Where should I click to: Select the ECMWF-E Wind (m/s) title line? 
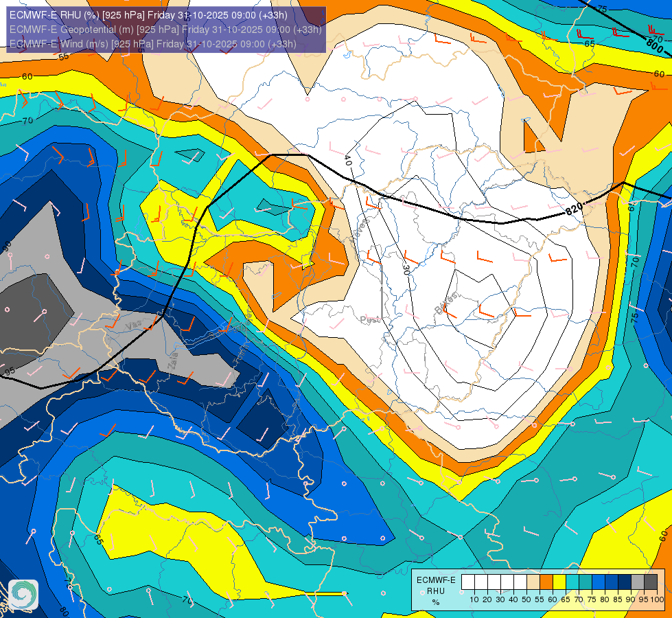(x=152, y=44)
